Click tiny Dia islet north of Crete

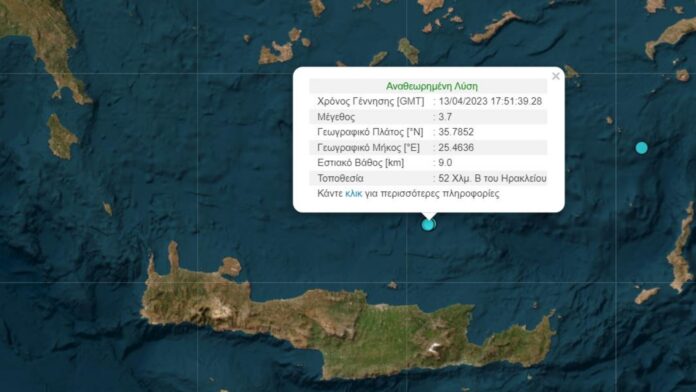tap(392, 285)
